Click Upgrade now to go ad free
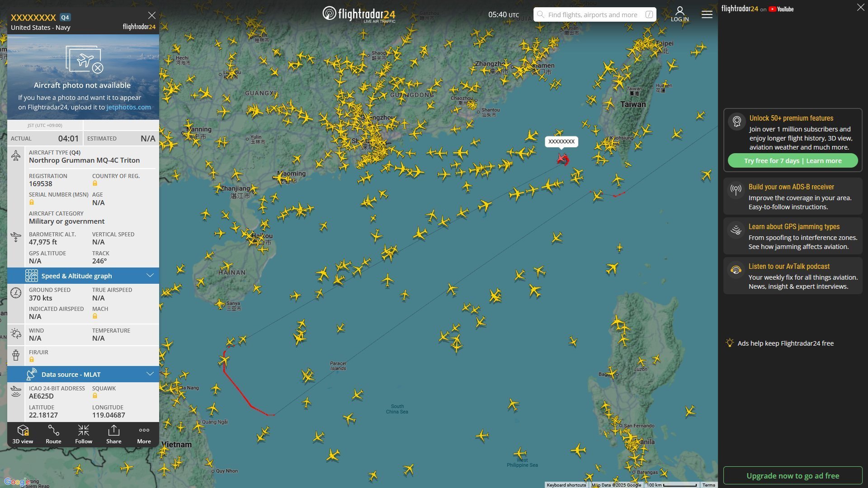The height and width of the screenshot is (488, 868). (793, 476)
